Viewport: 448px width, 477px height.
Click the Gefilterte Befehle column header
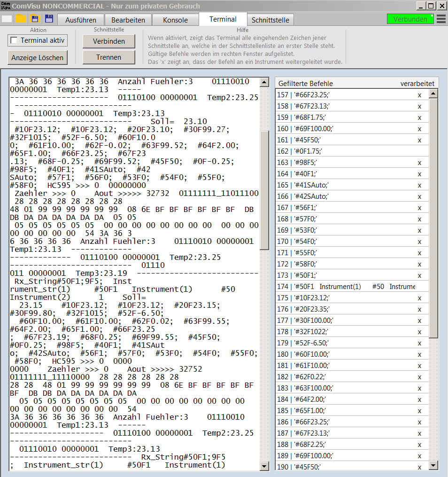[x=305, y=84]
